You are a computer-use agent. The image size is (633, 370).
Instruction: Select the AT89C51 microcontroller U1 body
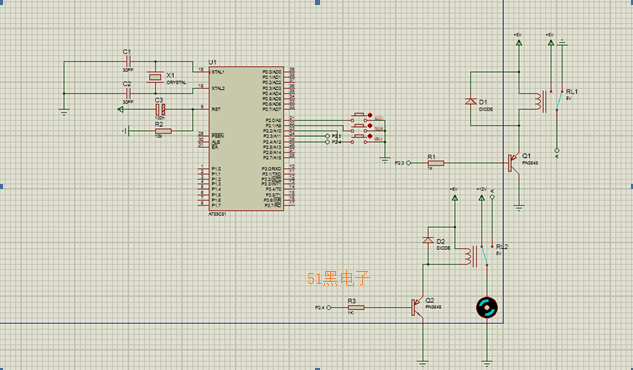click(x=246, y=138)
